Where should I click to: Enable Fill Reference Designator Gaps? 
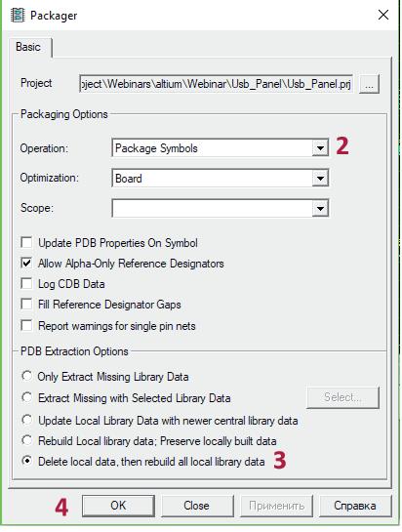tap(26, 304)
